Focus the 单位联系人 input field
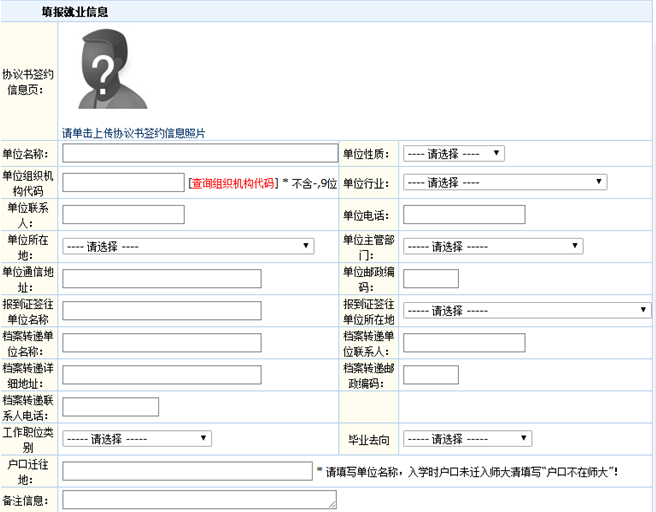 [123, 214]
